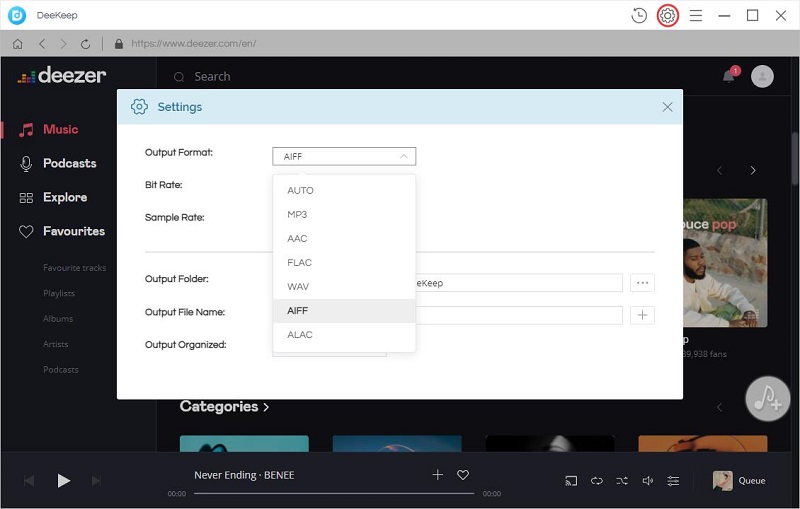This screenshot has height=509, width=800.
Task: Open the Queue album thumbnail
Action: point(722,480)
